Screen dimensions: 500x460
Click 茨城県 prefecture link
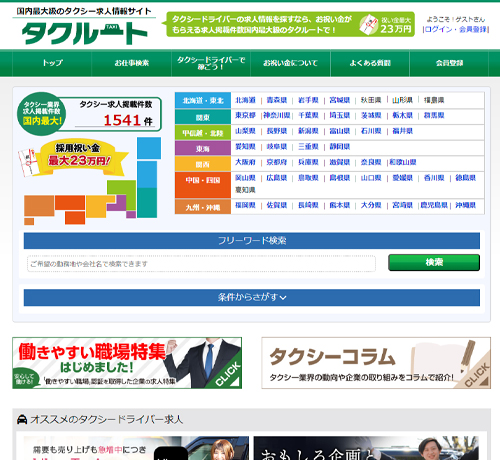pos(371,115)
